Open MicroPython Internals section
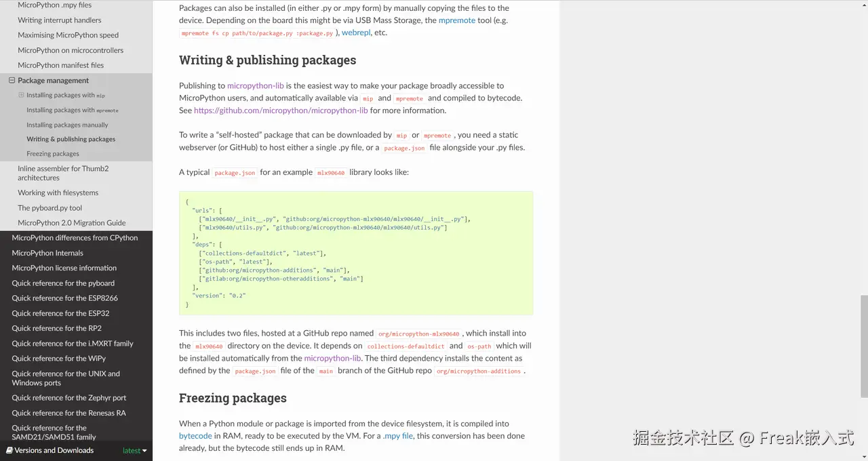Viewport: 868px width, 461px height. click(x=47, y=253)
